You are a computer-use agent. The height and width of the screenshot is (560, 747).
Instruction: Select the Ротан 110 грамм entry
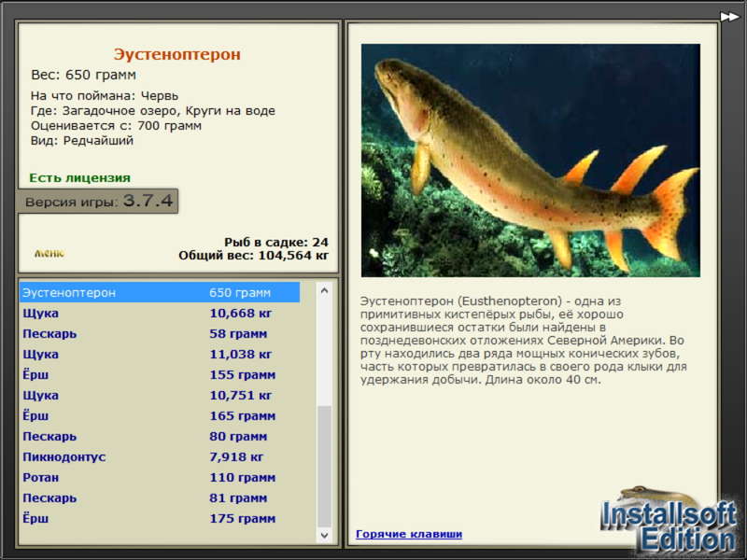click(160, 477)
